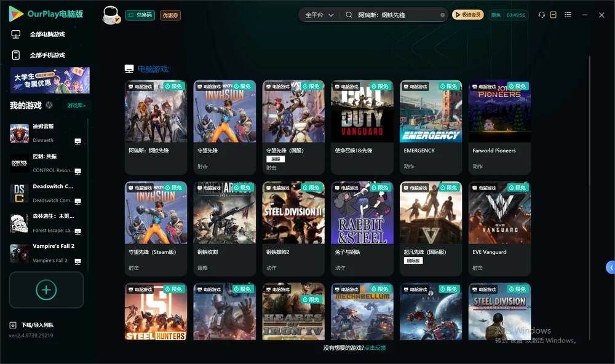
Task: Click the 极速会员 membership button
Action: tap(468, 15)
